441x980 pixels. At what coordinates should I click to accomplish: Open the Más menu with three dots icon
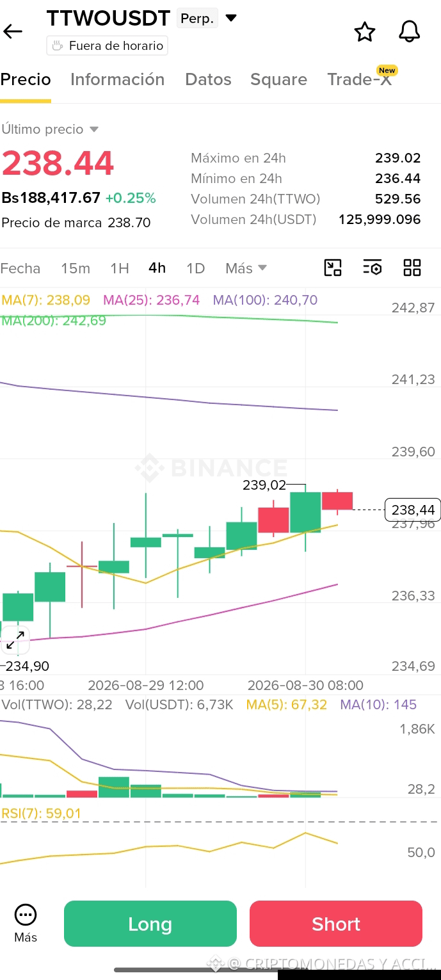(x=26, y=924)
